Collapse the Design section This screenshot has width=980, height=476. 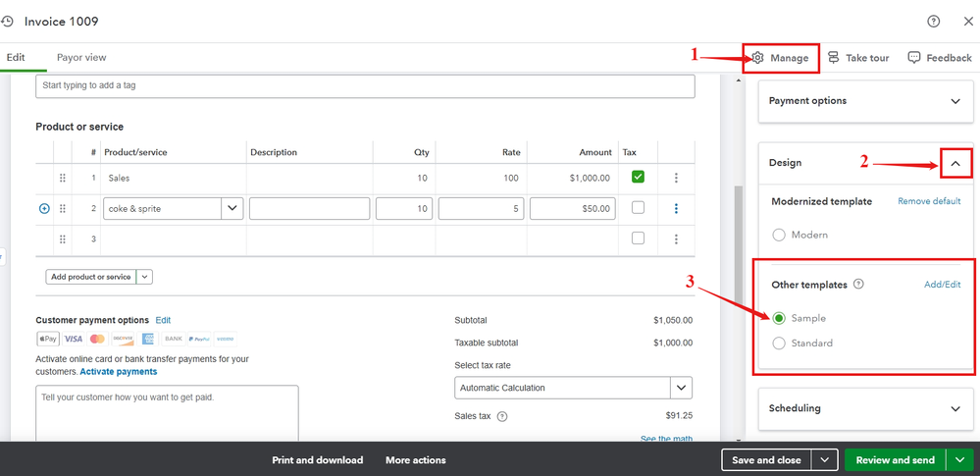click(x=955, y=163)
